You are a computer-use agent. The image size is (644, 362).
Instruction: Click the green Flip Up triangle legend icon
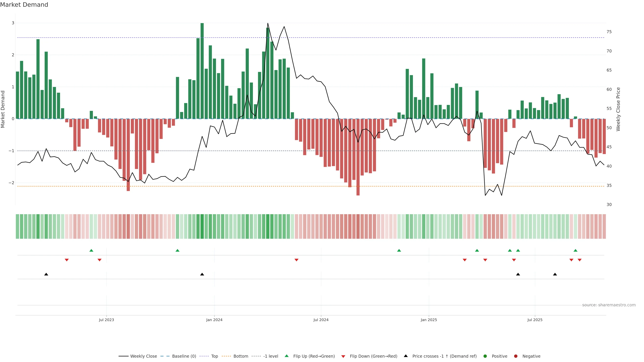pos(287,356)
